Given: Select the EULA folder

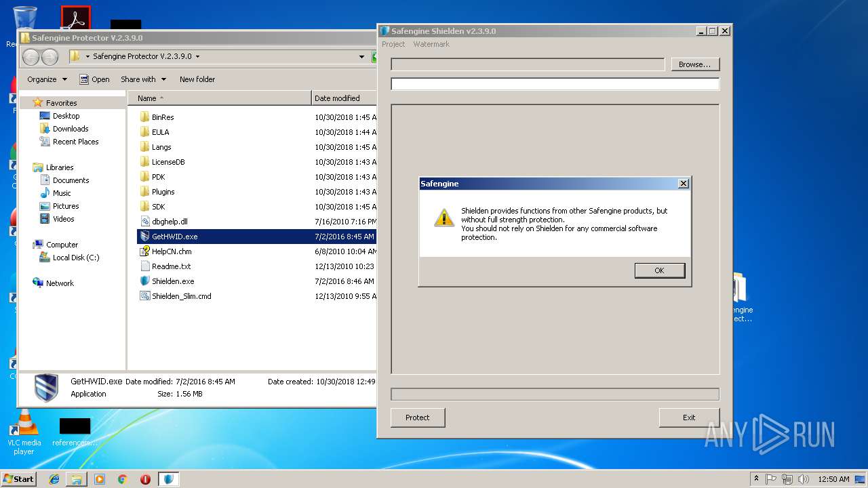Looking at the screenshot, I should 160,132.
